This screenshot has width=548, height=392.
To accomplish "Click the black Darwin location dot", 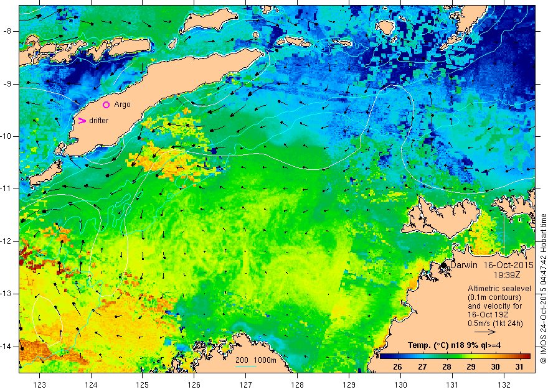I will pos(444,265).
